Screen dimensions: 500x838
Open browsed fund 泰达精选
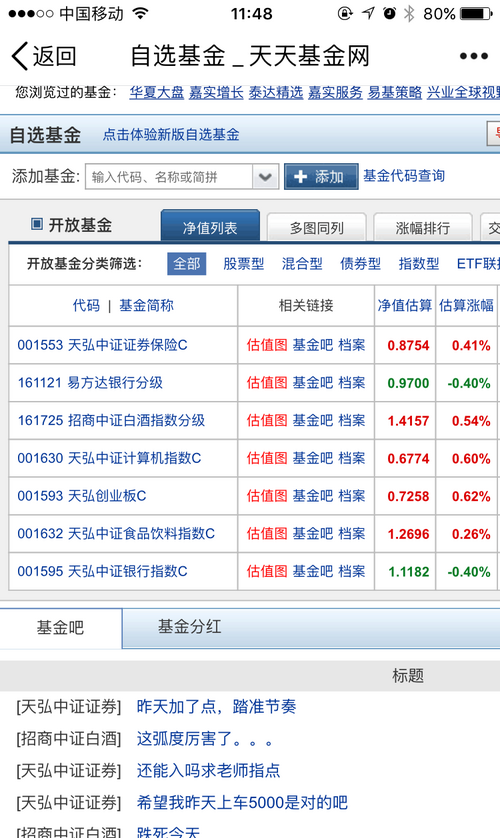[276, 92]
